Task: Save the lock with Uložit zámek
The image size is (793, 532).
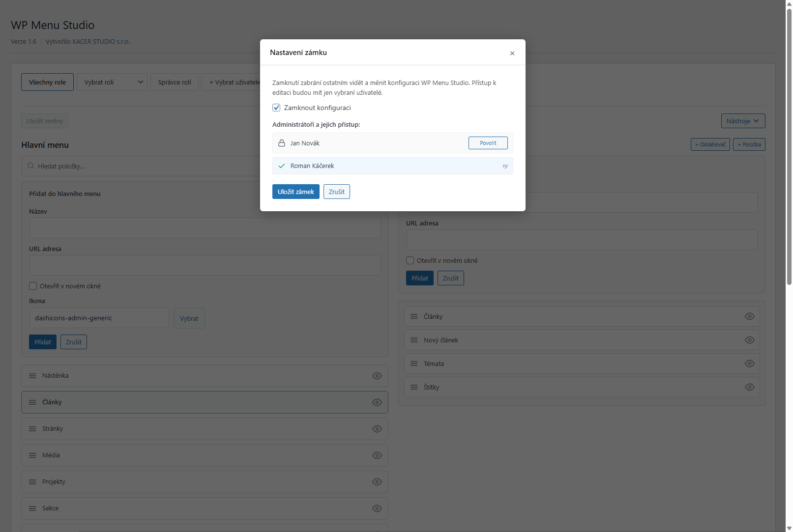Action: click(x=296, y=192)
